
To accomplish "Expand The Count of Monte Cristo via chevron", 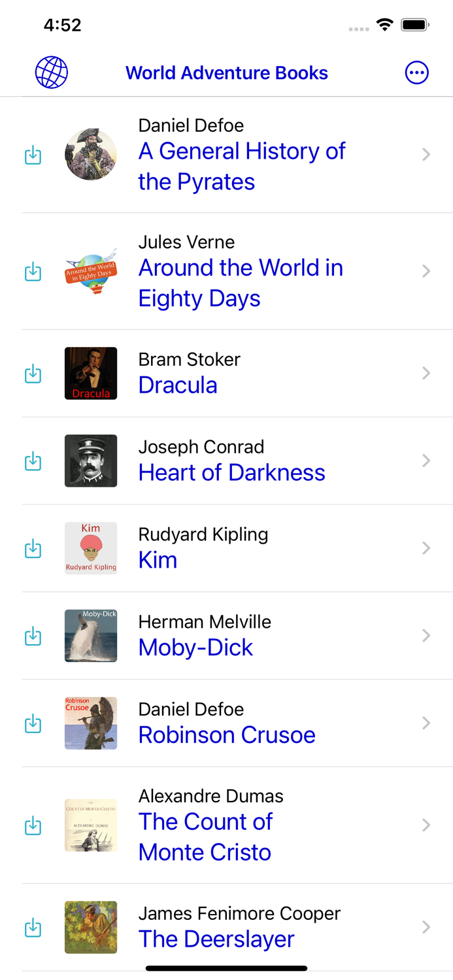I will 426,825.
